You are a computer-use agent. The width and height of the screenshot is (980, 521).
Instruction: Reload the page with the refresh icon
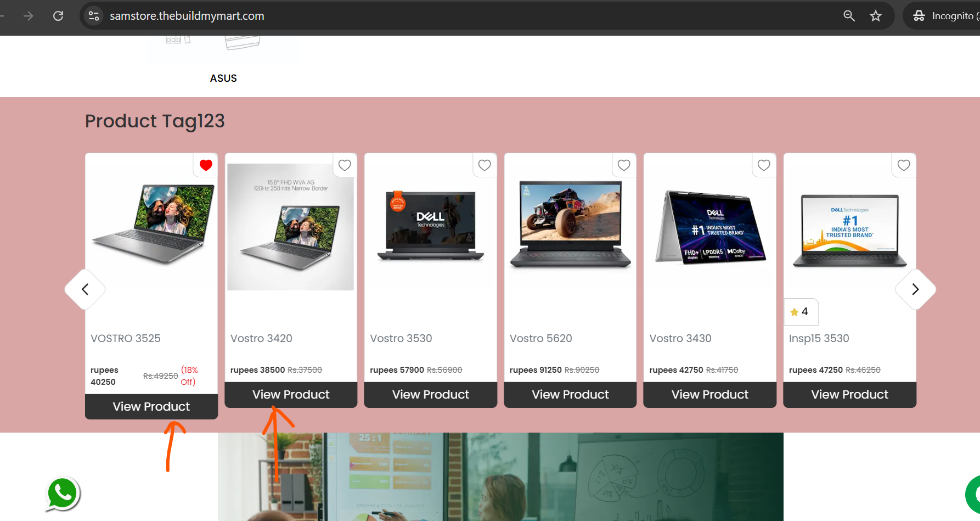[58, 16]
